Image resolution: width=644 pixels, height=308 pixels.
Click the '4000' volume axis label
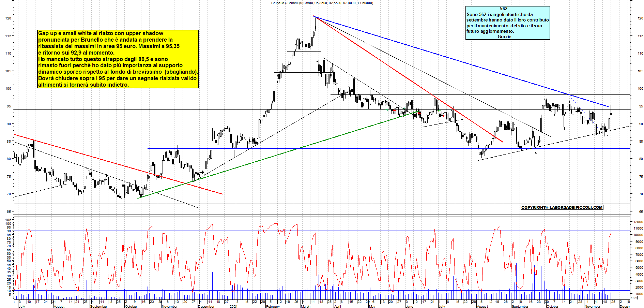(x=639, y=274)
